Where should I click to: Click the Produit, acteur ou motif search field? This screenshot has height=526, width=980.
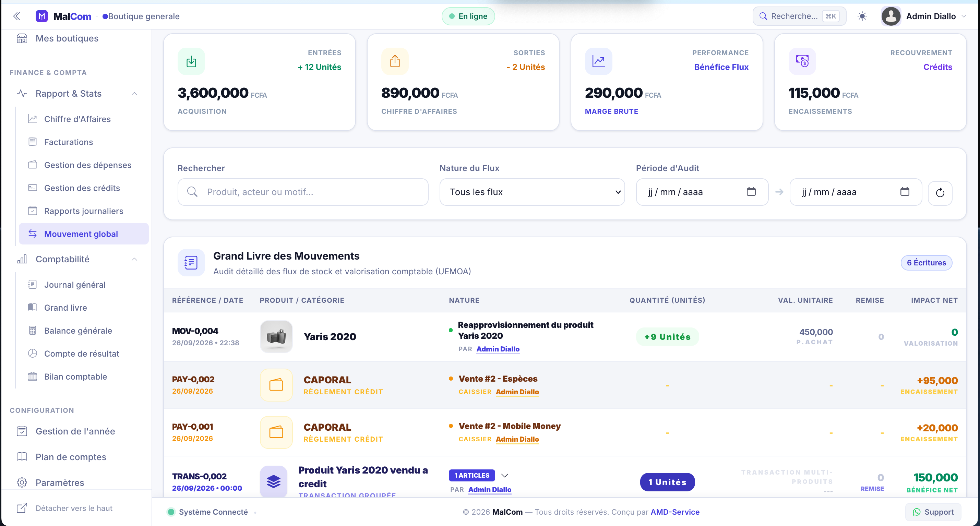coord(303,192)
